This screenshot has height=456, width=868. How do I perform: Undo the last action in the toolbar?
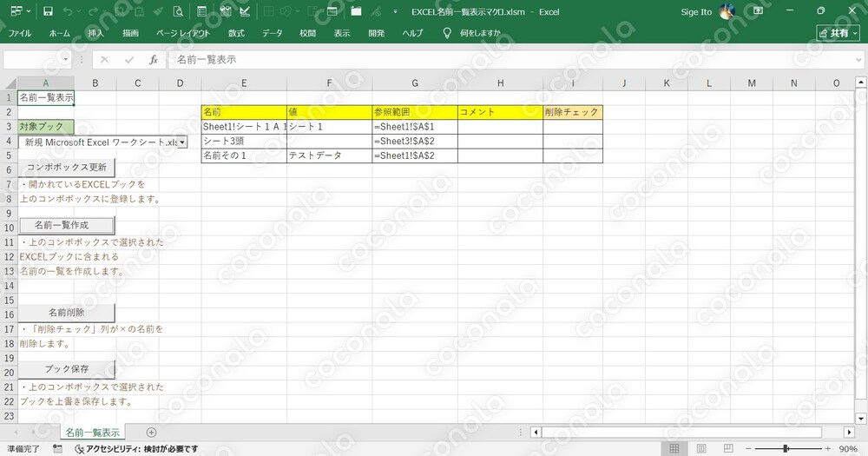point(68,11)
